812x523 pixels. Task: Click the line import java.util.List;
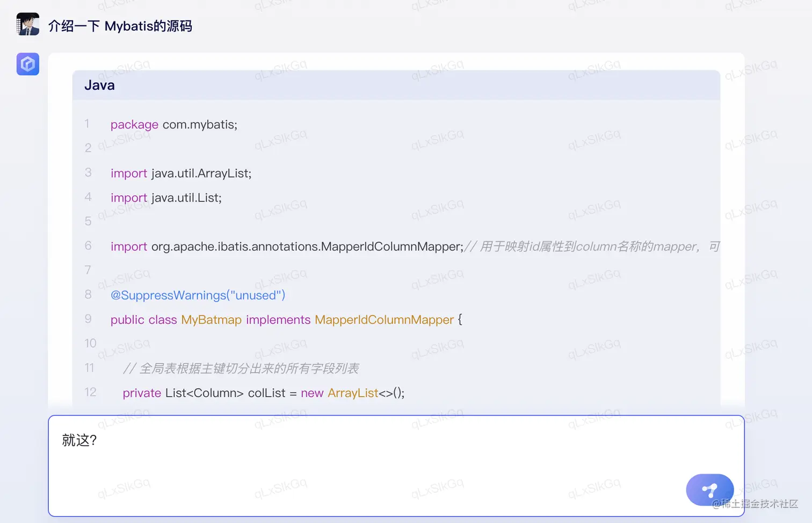[x=166, y=198]
